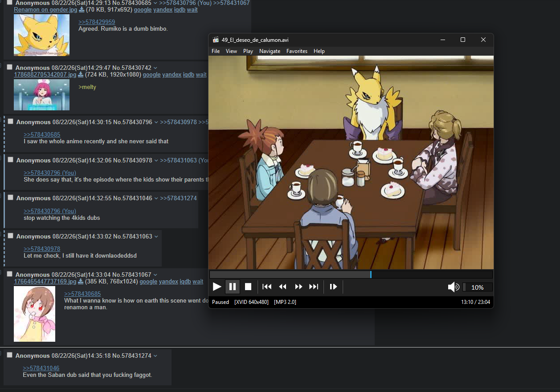Click the 13:10 / 23:04 time display
Image resolution: width=560 pixels, height=392 pixels.
(475, 302)
